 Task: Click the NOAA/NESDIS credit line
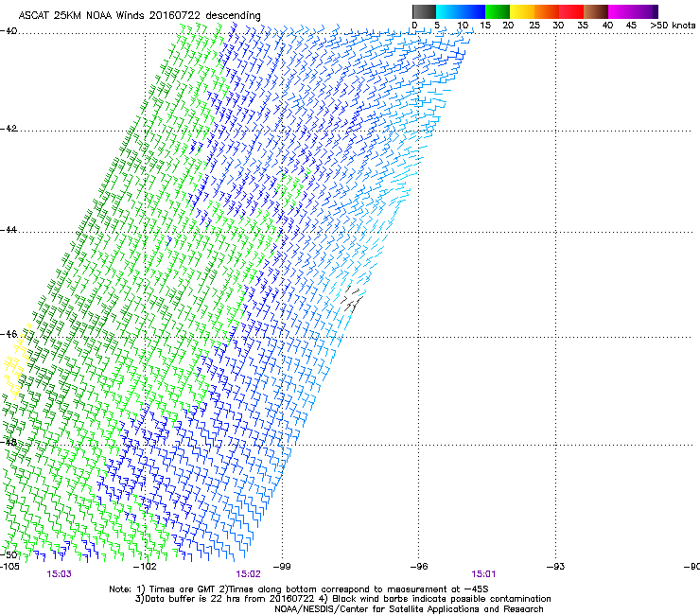pyautogui.click(x=409, y=609)
